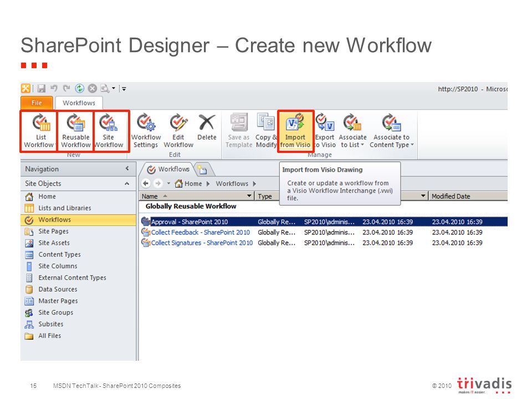Switch to the Workflows ribbon tab
Image resolution: width=532 pixels, height=399 pixels.
pos(79,103)
